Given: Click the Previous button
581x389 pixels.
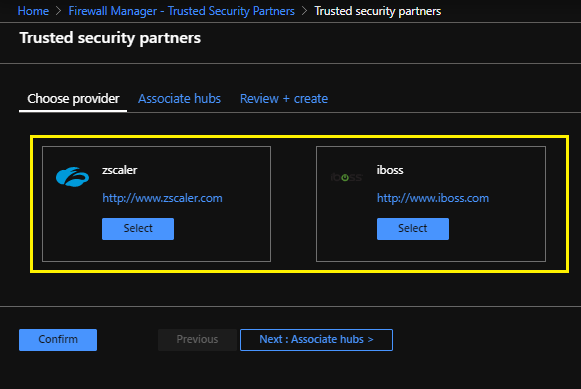Looking at the screenshot, I should (x=197, y=340).
